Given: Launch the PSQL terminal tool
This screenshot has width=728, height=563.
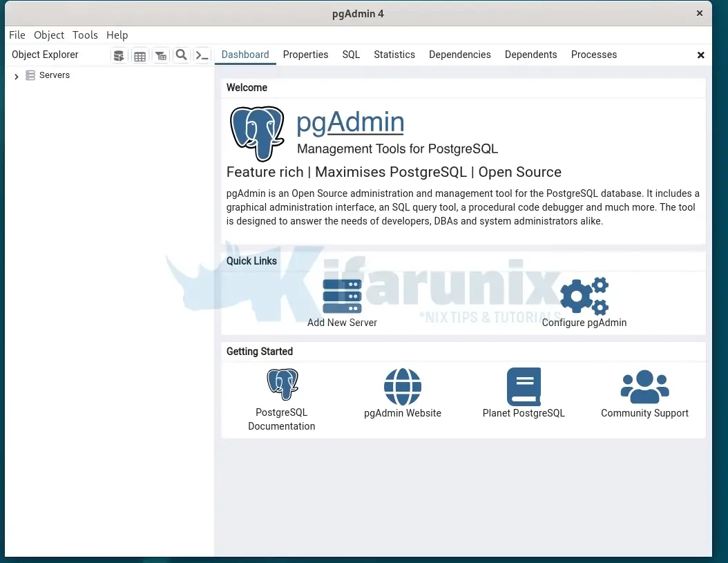Looking at the screenshot, I should click(x=202, y=55).
